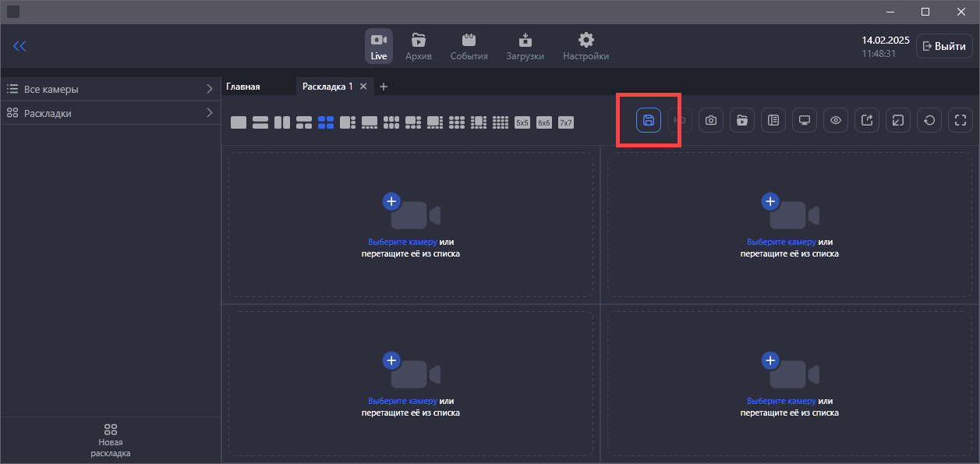Collapse the sidebar with double-chevron arrow
The width and height of the screenshot is (980, 464).
19,46
